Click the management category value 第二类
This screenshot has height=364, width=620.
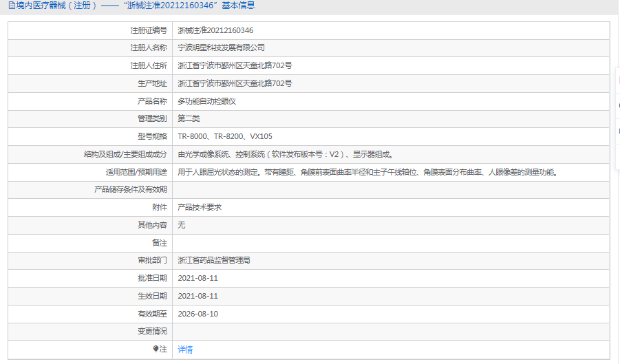pos(189,118)
